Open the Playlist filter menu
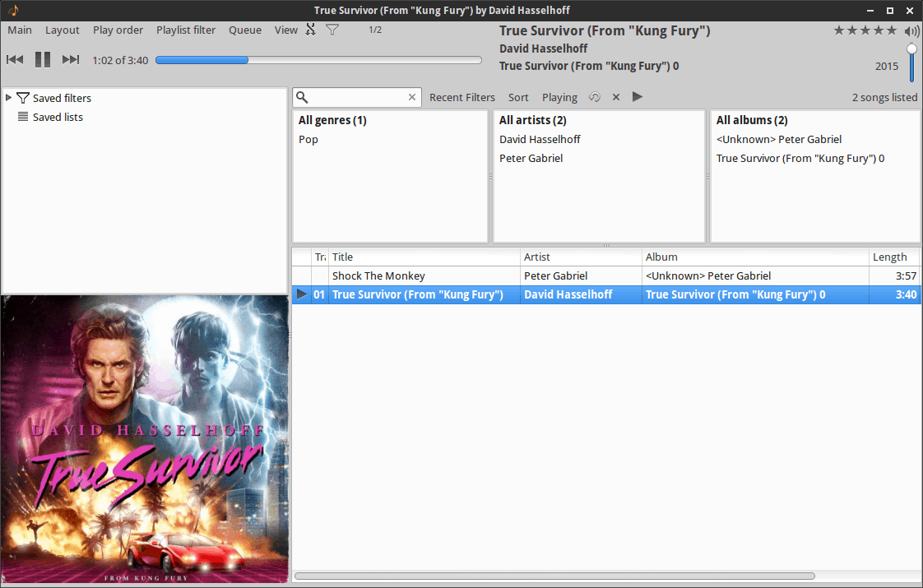 186,30
